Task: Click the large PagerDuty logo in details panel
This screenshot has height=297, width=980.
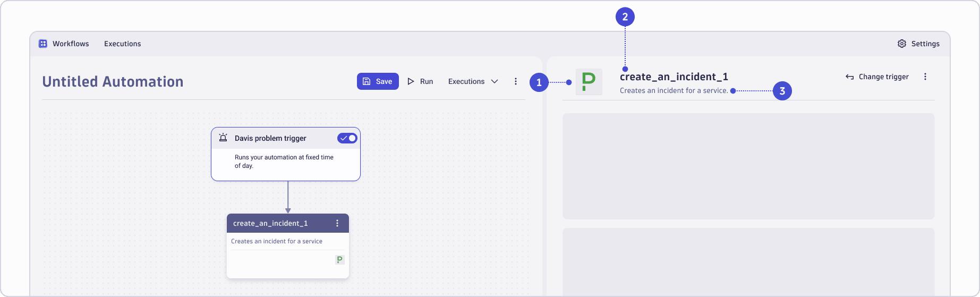Action: point(589,82)
